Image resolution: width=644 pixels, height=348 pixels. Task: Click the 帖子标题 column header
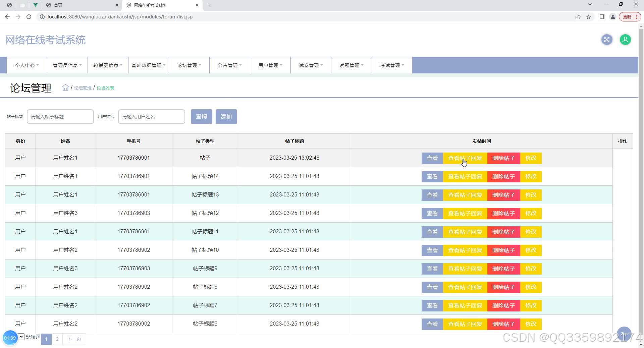point(294,141)
